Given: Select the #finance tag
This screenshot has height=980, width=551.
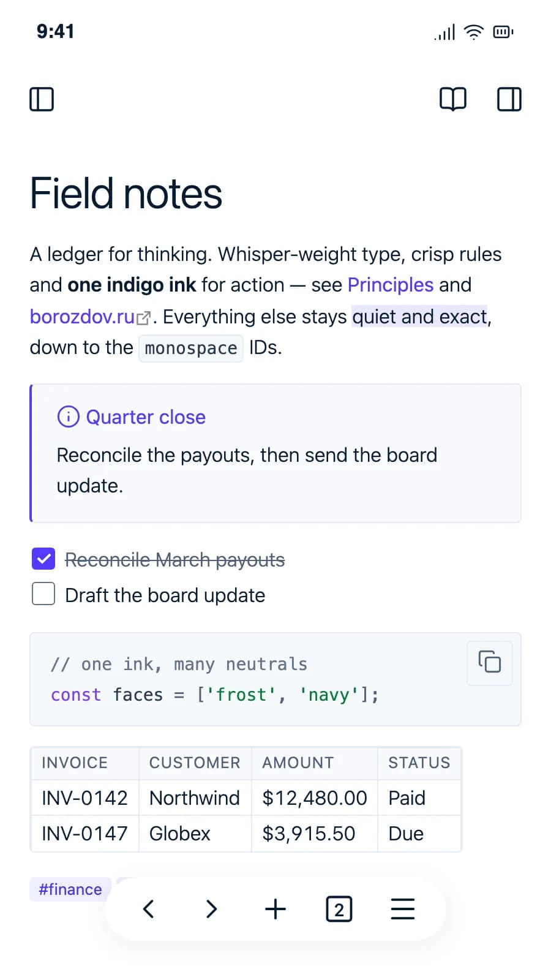Looking at the screenshot, I should click(x=70, y=889).
